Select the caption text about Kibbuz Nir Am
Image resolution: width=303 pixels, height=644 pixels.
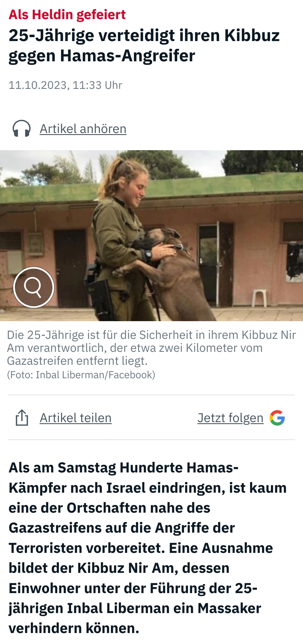tap(151, 348)
